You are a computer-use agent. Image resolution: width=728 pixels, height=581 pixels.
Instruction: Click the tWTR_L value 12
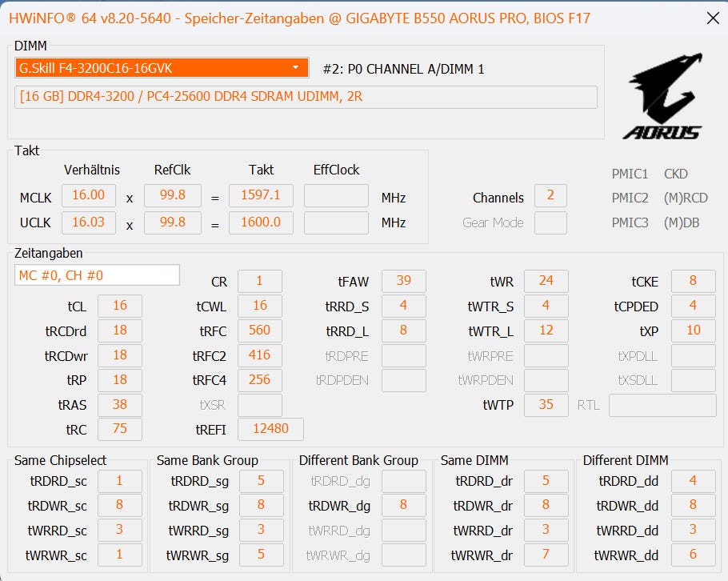546,331
